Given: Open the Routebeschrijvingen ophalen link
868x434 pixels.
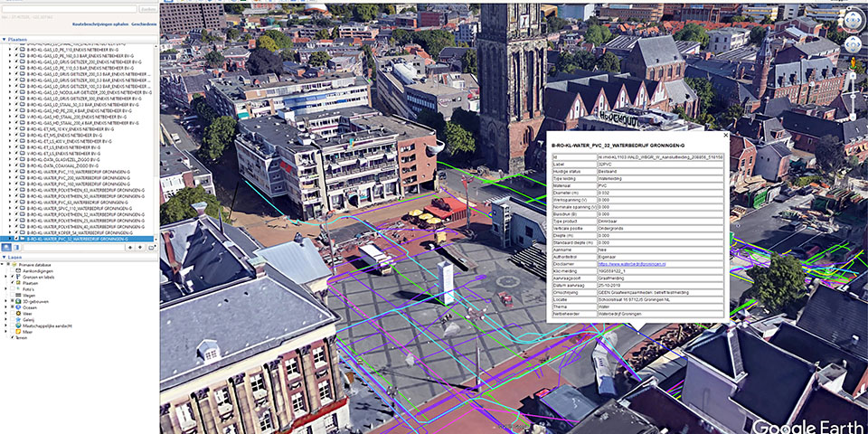Looking at the screenshot, I should 100,24.
